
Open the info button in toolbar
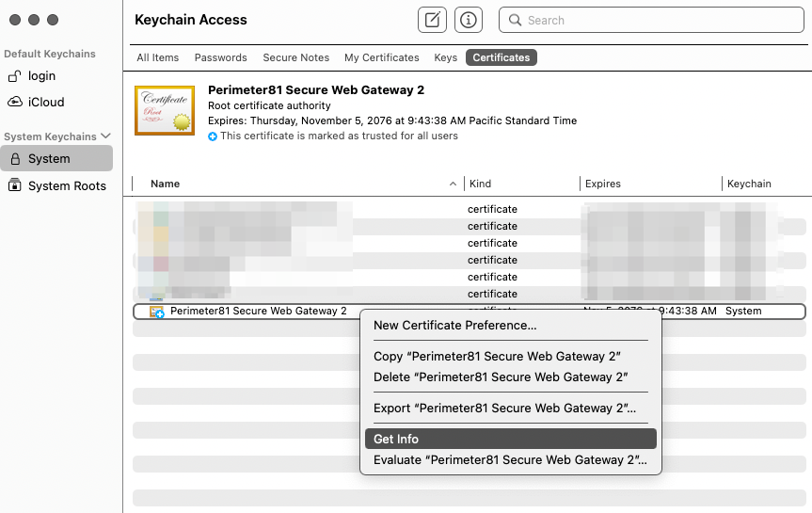pyautogui.click(x=469, y=20)
